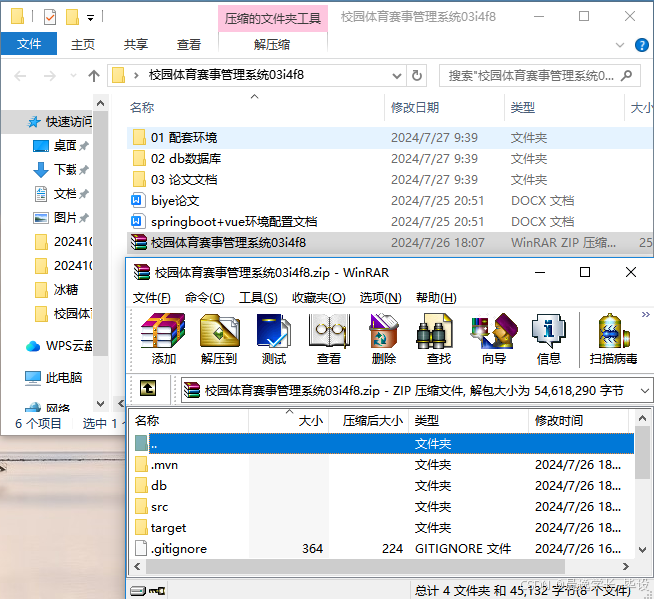Open 下载 in quick access sidebar
This screenshot has width=654, height=599.
coord(60,170)
